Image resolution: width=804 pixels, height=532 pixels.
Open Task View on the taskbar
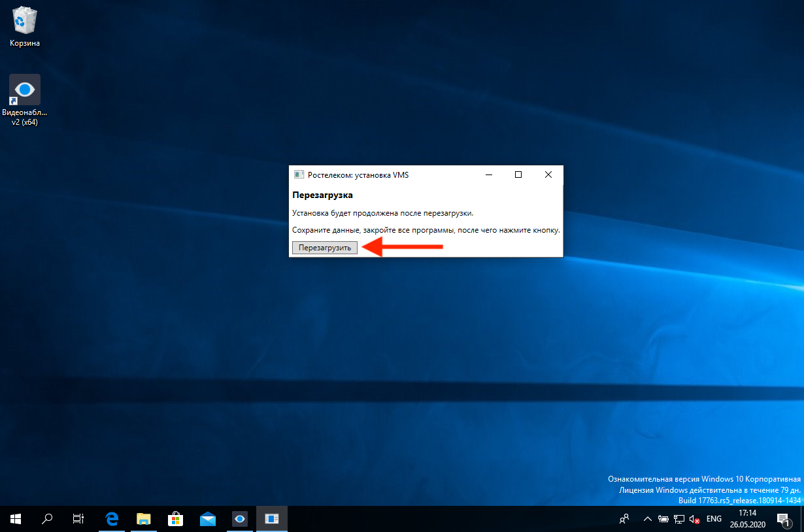point(78,519)
